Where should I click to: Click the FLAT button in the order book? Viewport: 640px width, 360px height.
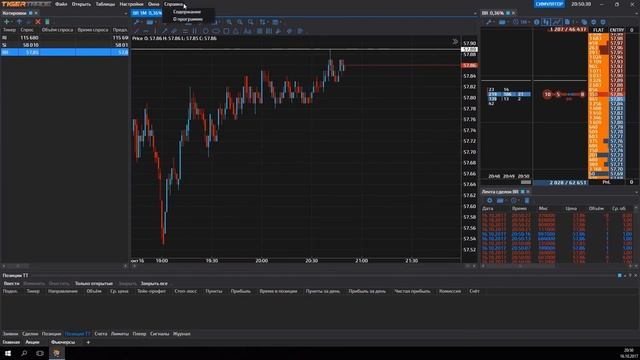(x=598, y=30)
